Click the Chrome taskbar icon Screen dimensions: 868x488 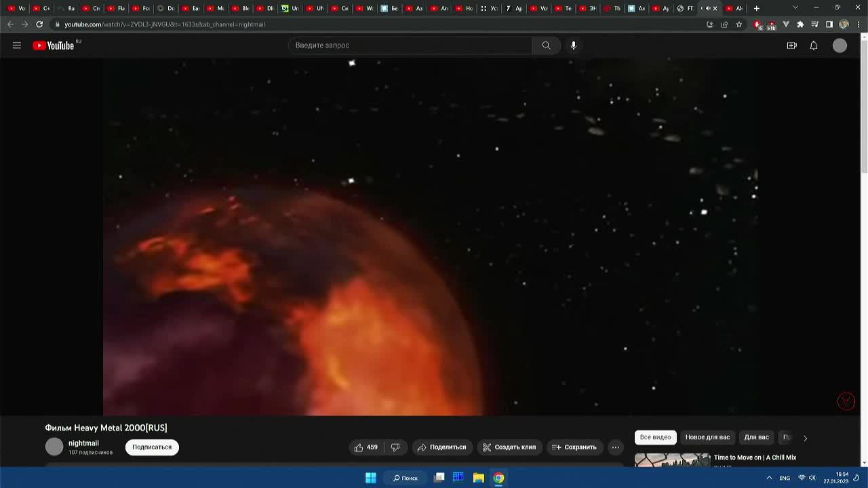(498, 478)
